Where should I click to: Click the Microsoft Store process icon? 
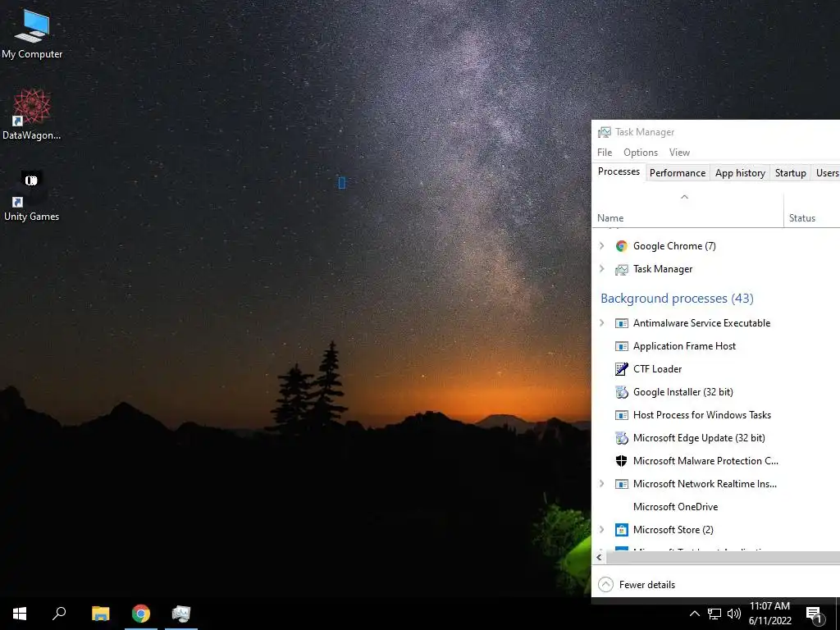point(622,530)
